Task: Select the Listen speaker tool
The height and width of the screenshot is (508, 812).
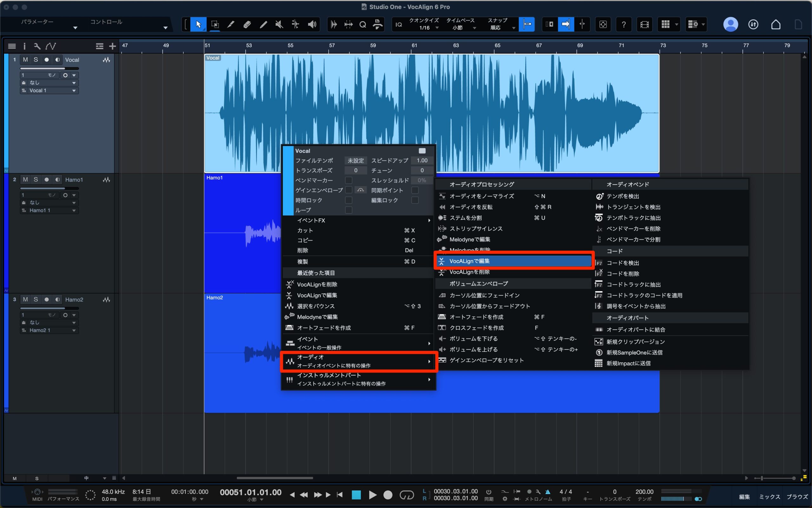Action: point(312,24)
